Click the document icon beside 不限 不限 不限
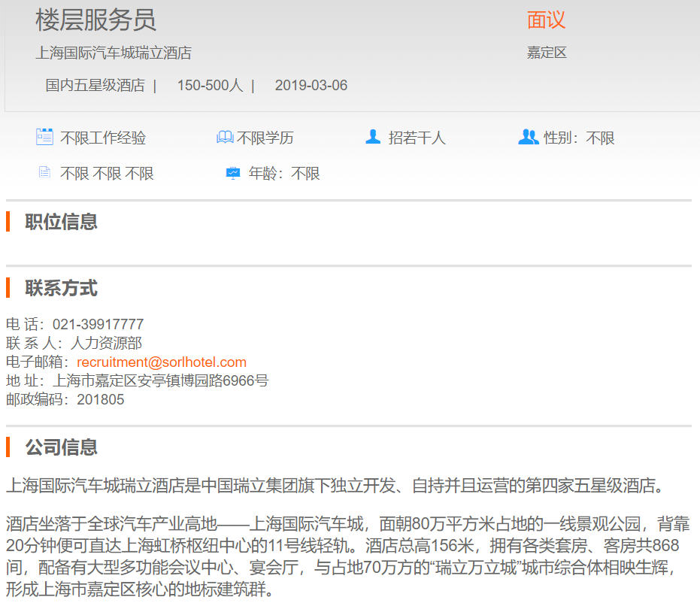The width and height of the screenshot is (700, 612). point(45,173)
